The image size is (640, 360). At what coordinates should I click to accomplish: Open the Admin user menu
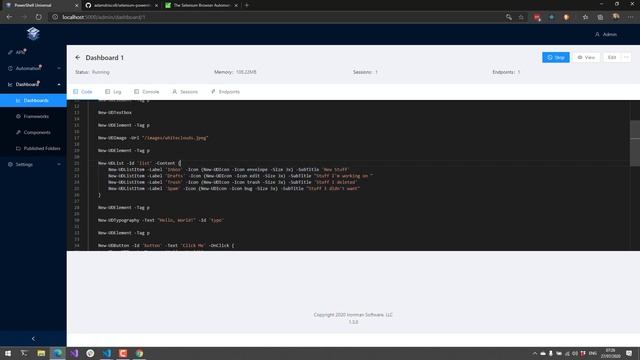pyautogui.click(x=606, y=34)
